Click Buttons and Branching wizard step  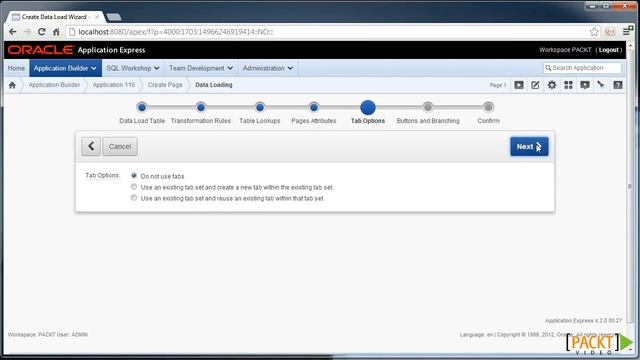coord(428,107)
